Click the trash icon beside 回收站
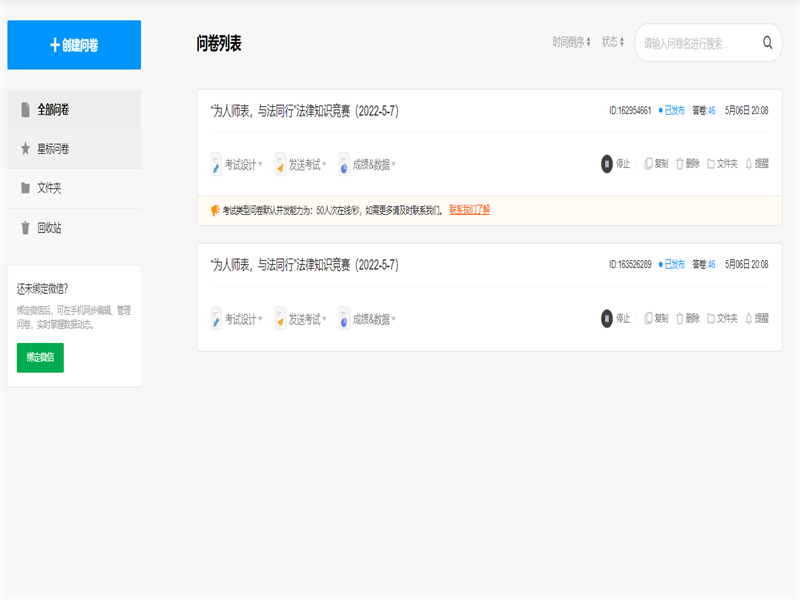Screen dimensions: 800x600 tap(25, 228)
